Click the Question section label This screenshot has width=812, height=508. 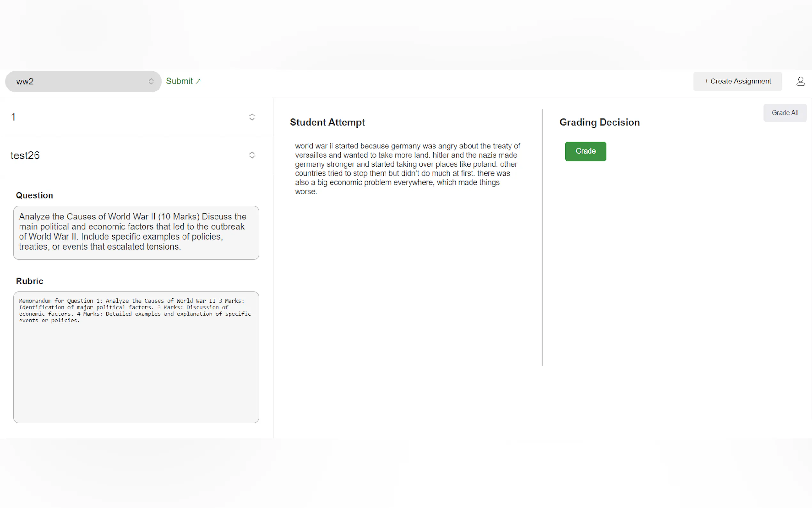coord(34,195)
